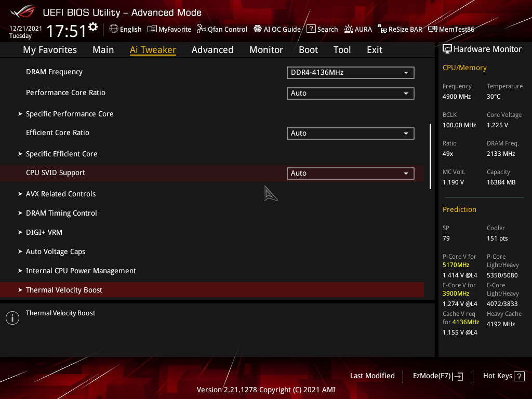Click the version copyright text
The image size is (532, 399).
pyautogui.click(x=266, y=390)
